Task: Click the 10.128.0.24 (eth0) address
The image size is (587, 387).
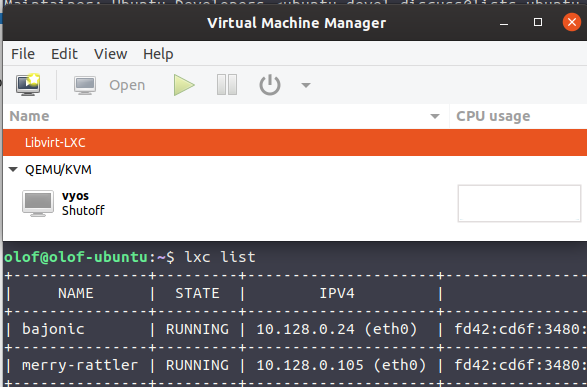Action: tap(337, 329)
